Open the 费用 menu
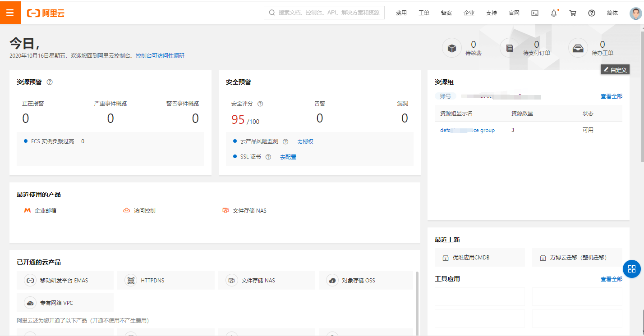Viewport: 644px width, 336px height. coord(401,13)
